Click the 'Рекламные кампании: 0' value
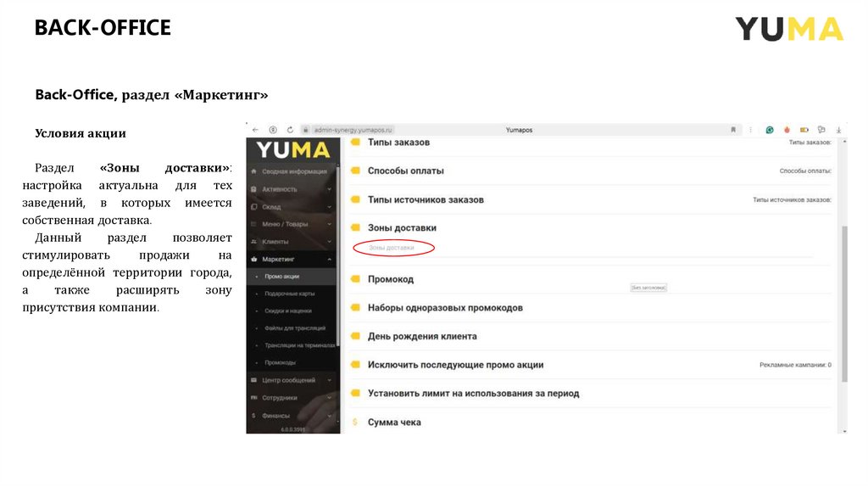This screenshot has height=487, width=868. tap(795, 365)
